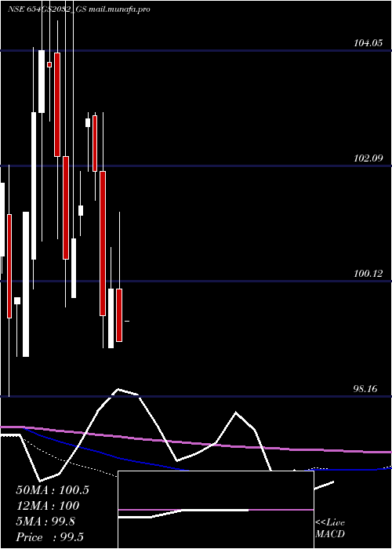Click the 100.12 price level label
This screenshot has width=392, height=549.
tap(368, 274)
